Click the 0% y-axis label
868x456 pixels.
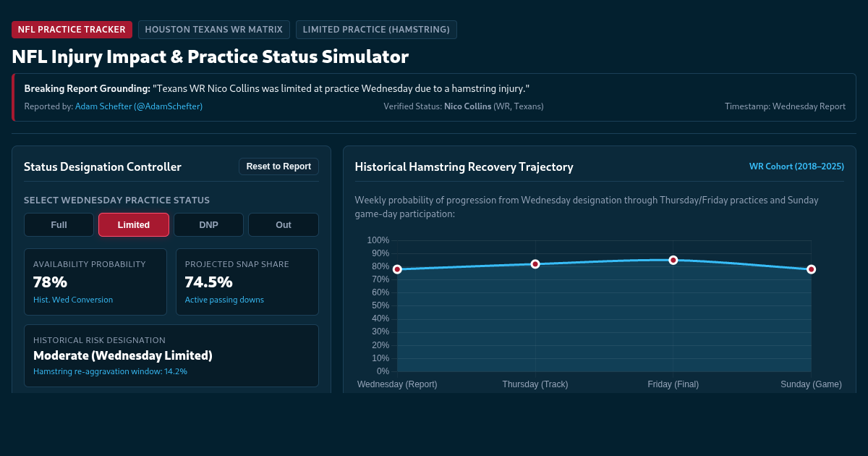point(383,371)
